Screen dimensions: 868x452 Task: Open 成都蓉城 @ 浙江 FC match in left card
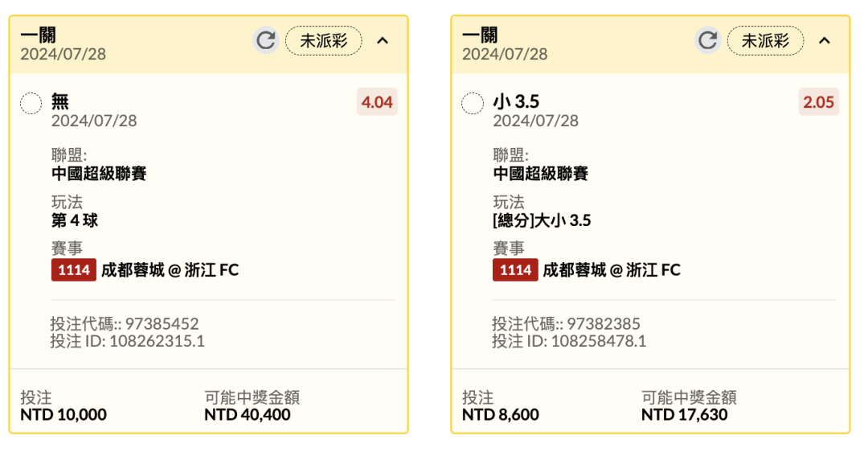[x=170, y=270]
